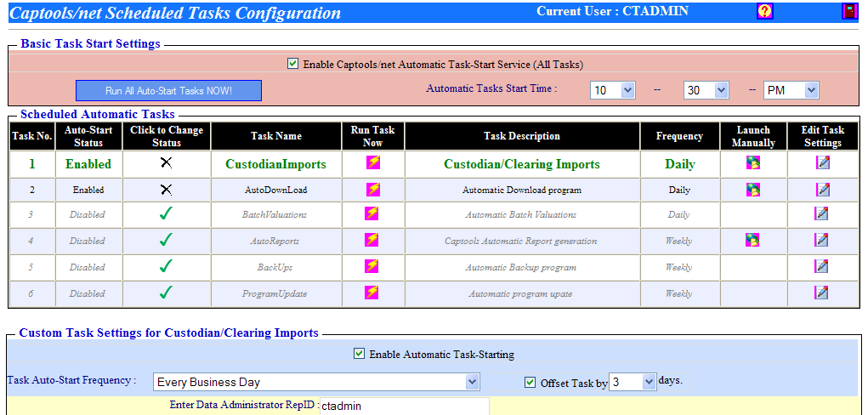Select BackUps task name
This screenshot has width=868, height=415.
click(275, 267)
